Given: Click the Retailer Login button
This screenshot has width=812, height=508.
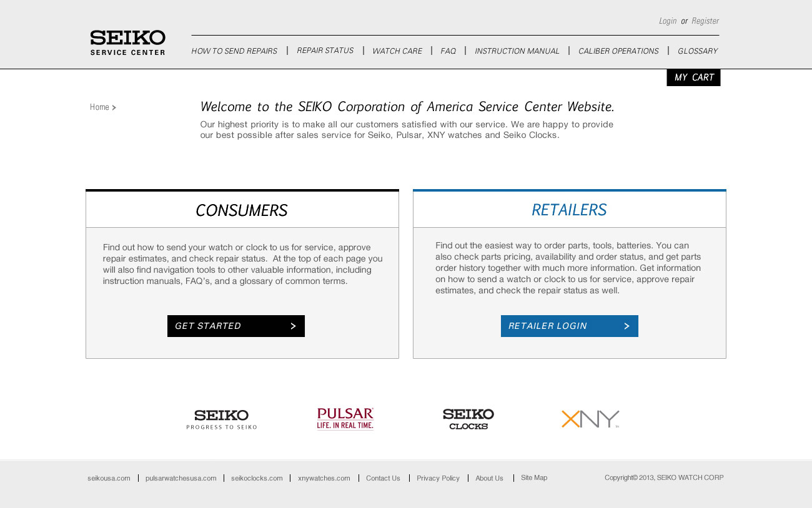Looking at the screenshot, I should pyautogui.click(x=570, y=326).
